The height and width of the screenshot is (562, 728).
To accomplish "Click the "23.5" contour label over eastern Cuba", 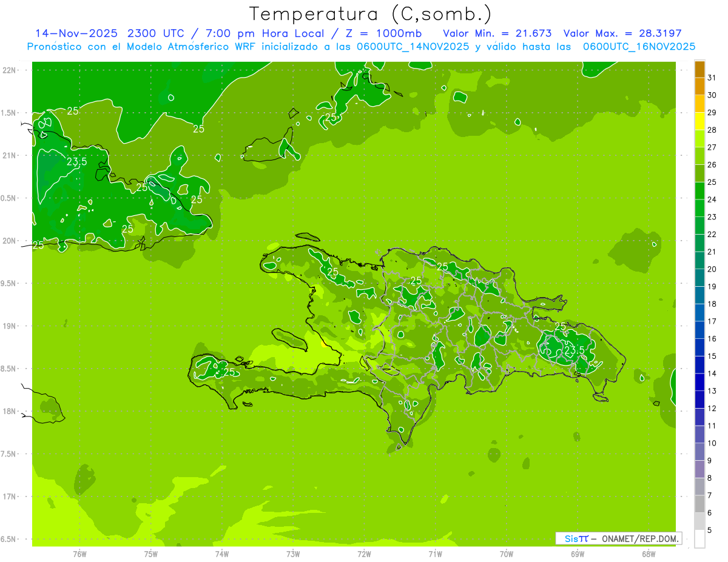I will pos(76,161).
